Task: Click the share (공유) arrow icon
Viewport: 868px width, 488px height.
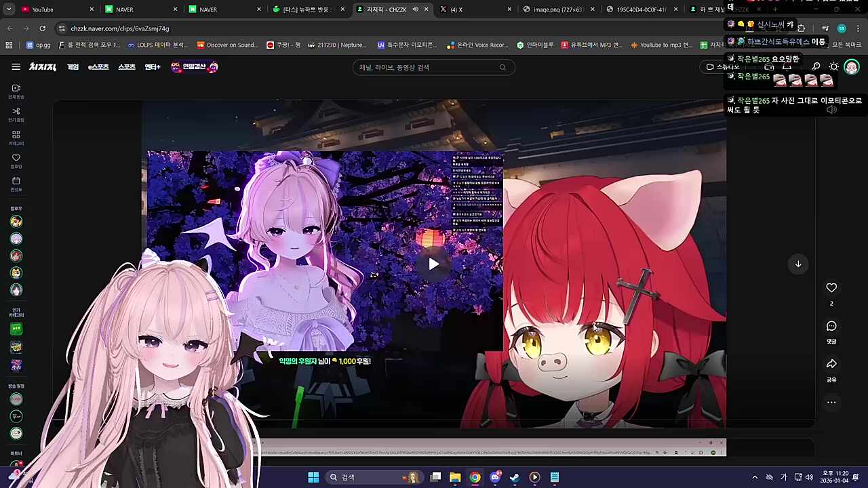Action: (831, 364)
